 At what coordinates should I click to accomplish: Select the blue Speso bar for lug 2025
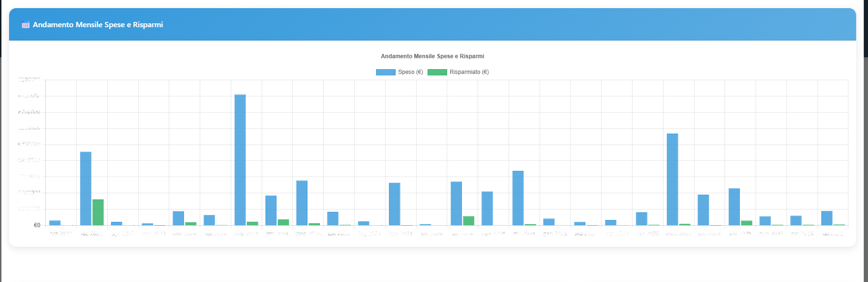pyautogui.click(x=734, y=207)
